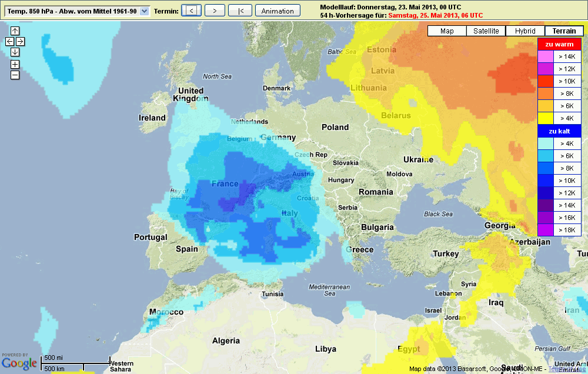This screenshot has height=374, width=588.
Task: Click the warm > 4K yellow legend swatch
Action: pos(545,119)
